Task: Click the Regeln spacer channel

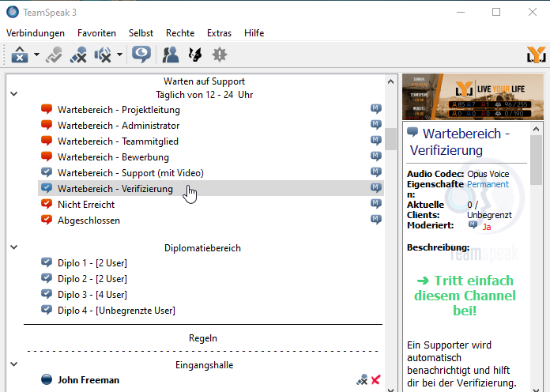Action: tap(203, 338)
